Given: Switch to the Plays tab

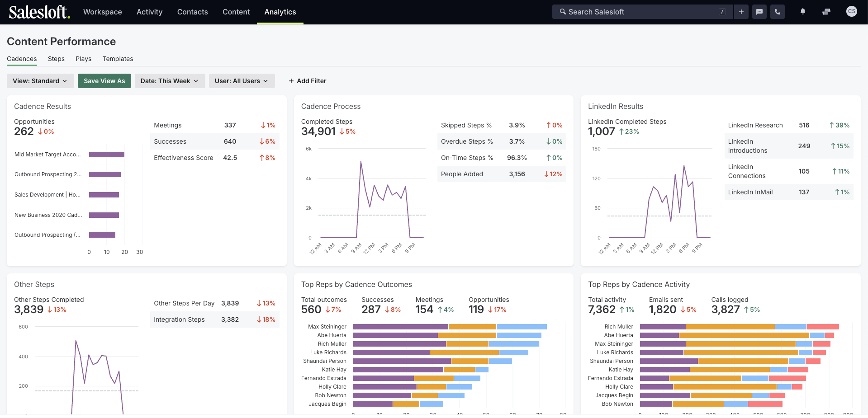Looking at the screenshot, I should point(83,59).
